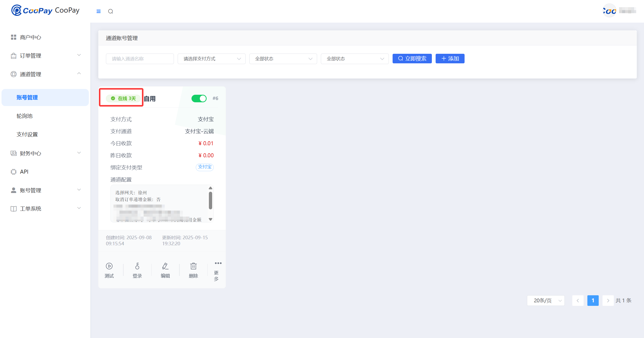644x338 pixels.
Task: Open the first 全部状态 dropdown
Action: (283, 59)
